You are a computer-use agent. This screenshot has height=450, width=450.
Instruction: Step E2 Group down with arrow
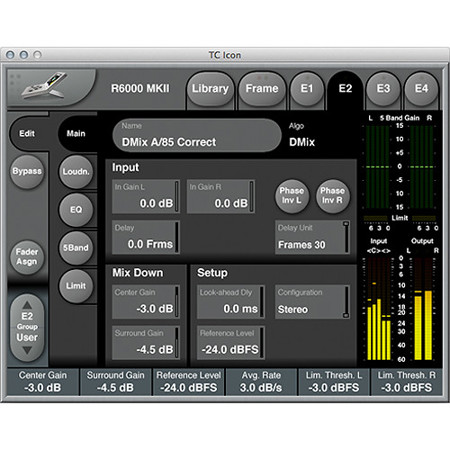point(27,350)
